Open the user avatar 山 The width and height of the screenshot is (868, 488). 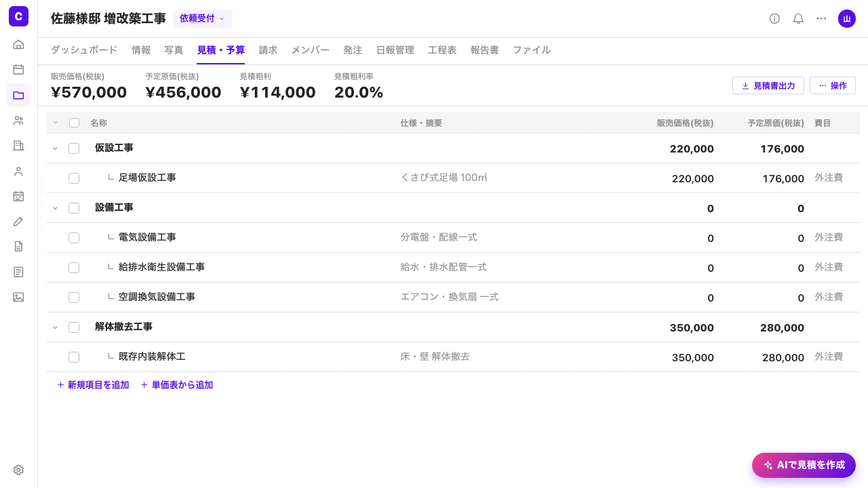846,18
